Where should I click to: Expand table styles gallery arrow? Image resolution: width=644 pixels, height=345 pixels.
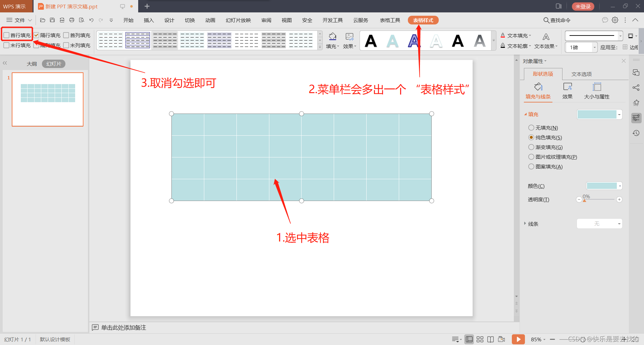320,47
